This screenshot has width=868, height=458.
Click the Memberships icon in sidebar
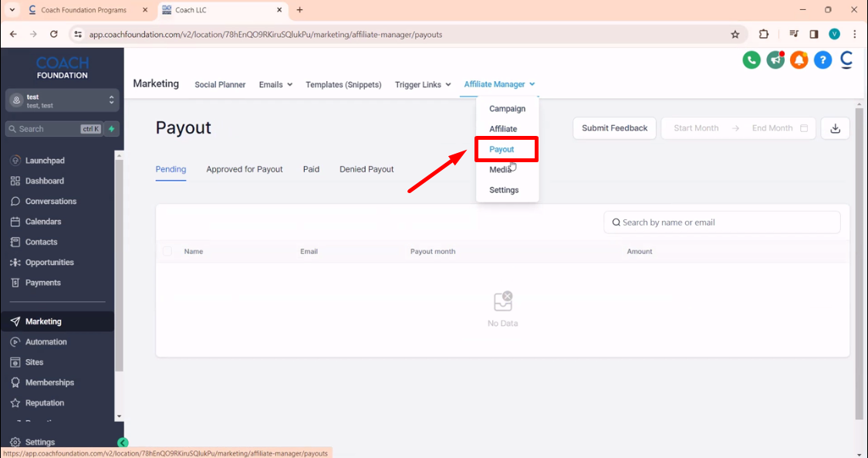tap(15, 382)
